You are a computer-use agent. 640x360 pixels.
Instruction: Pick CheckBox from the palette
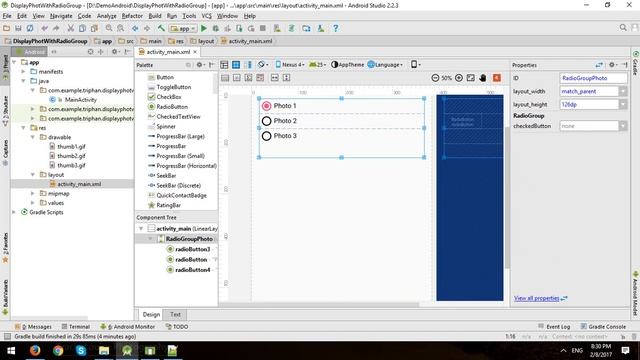click(x=164, y=97)
